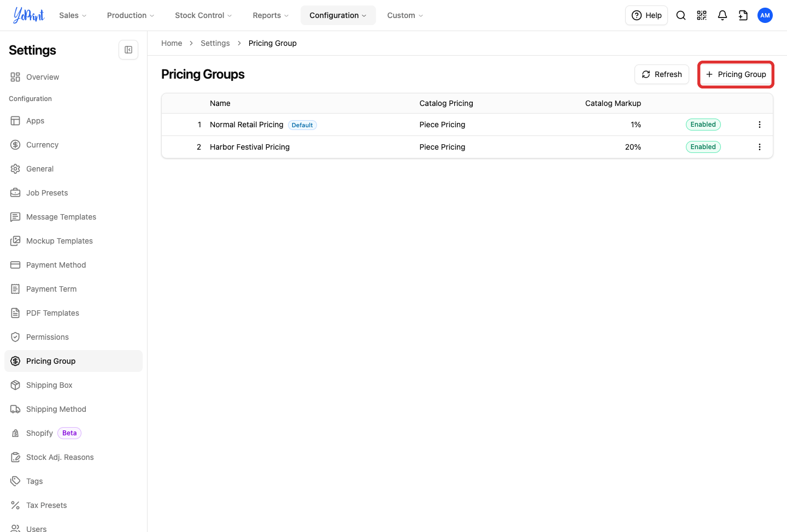Open Tax Presets settings
The image size is (787, 532).
click(73, 505)
